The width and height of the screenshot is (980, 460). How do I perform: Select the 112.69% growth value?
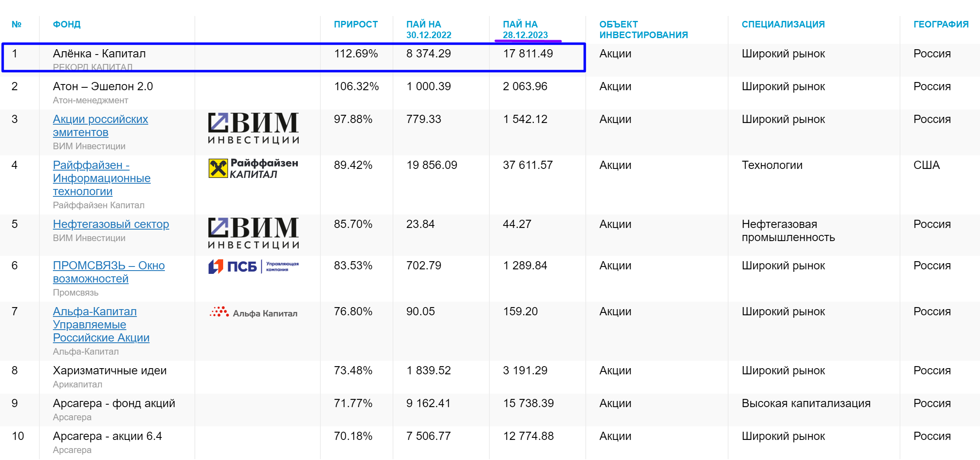(x=356, y=54)
